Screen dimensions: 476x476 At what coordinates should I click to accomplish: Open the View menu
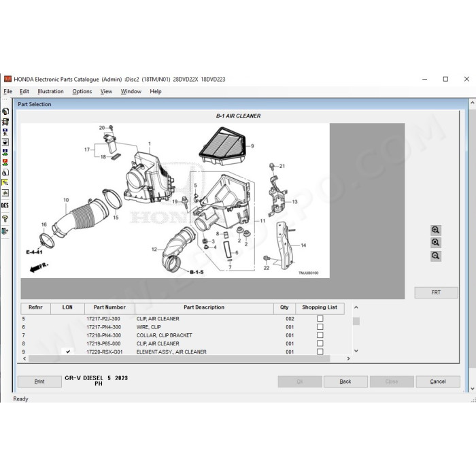tap(106, 91)
